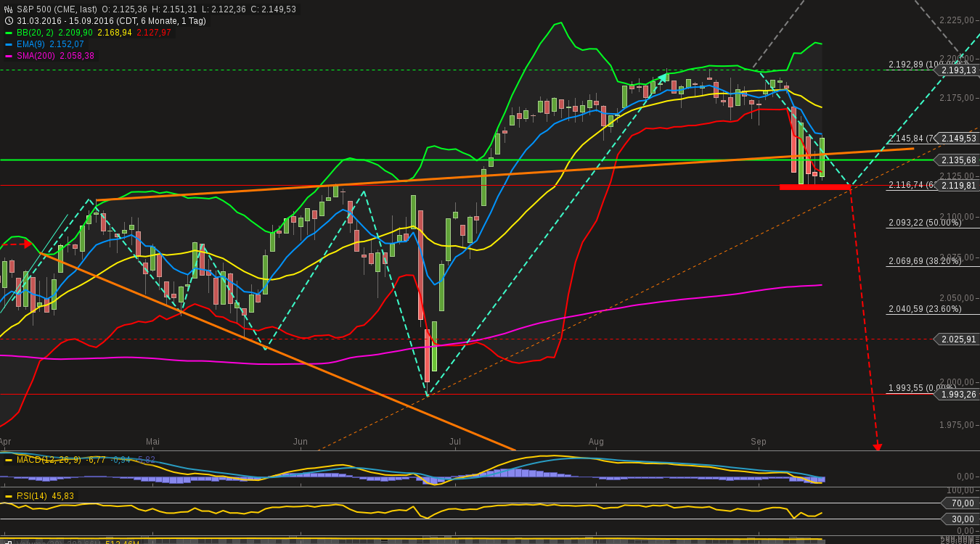Click the magenta SMA(200) color swatch

click(9, 56)
